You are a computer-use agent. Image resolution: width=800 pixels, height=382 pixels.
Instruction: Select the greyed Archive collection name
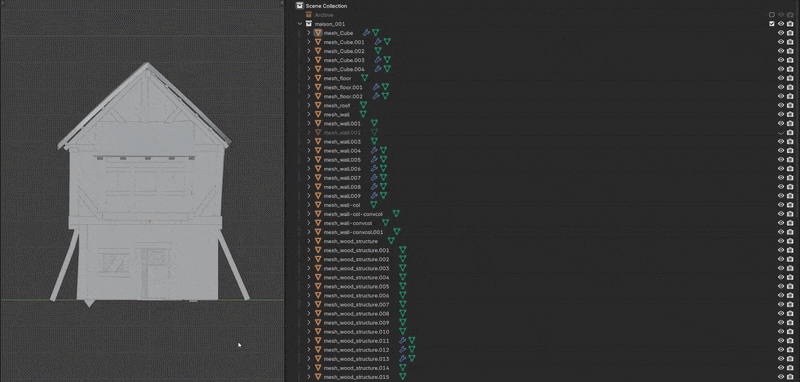pos(324,15)
